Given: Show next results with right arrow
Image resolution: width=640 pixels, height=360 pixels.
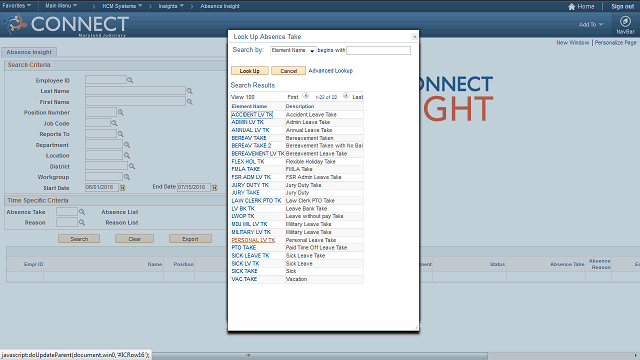Looking at the screenshot, I should click(346, 96).
